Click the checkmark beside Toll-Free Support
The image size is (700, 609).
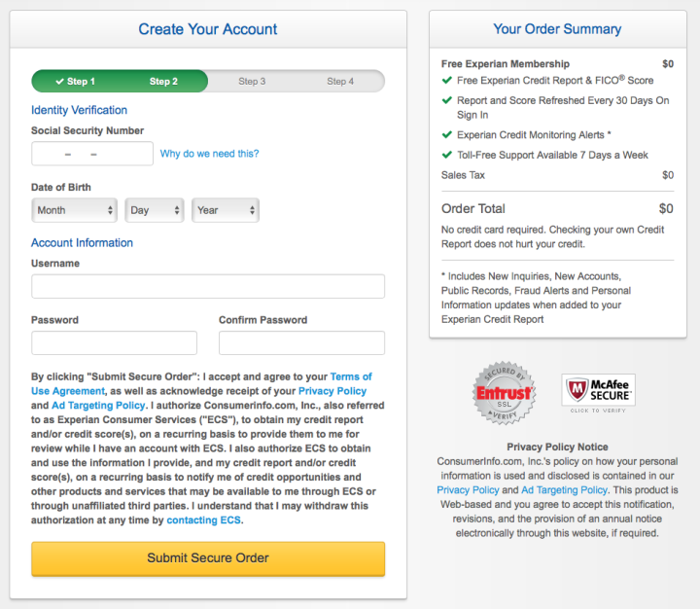pyautogui.click(x=447, y=155)
